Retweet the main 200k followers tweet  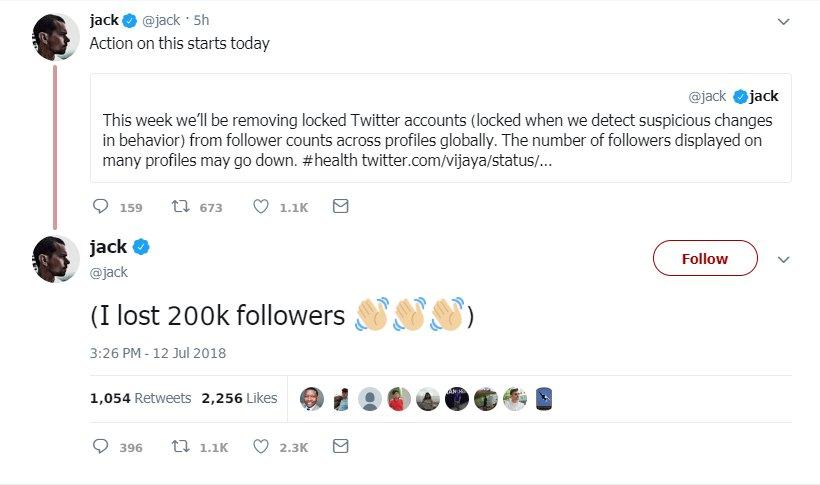181,447
